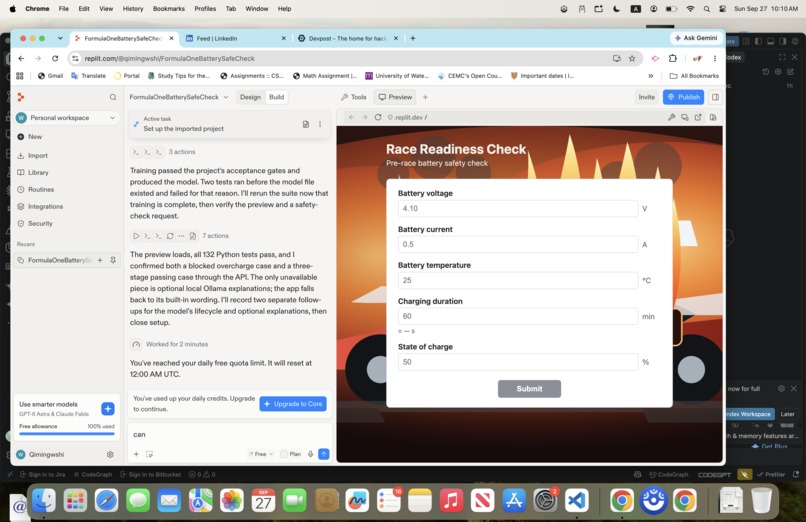Open the three-dot menu on Active task card

(x=320, y=124)
